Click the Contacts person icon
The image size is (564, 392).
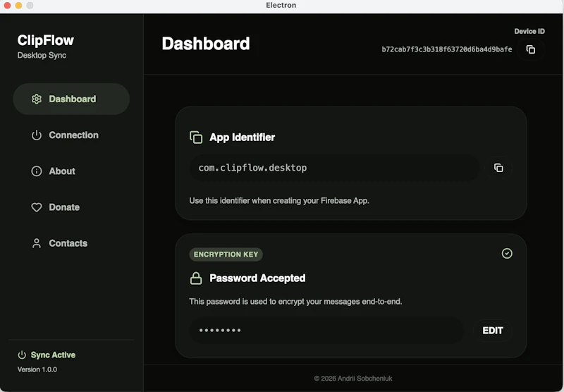37,243
